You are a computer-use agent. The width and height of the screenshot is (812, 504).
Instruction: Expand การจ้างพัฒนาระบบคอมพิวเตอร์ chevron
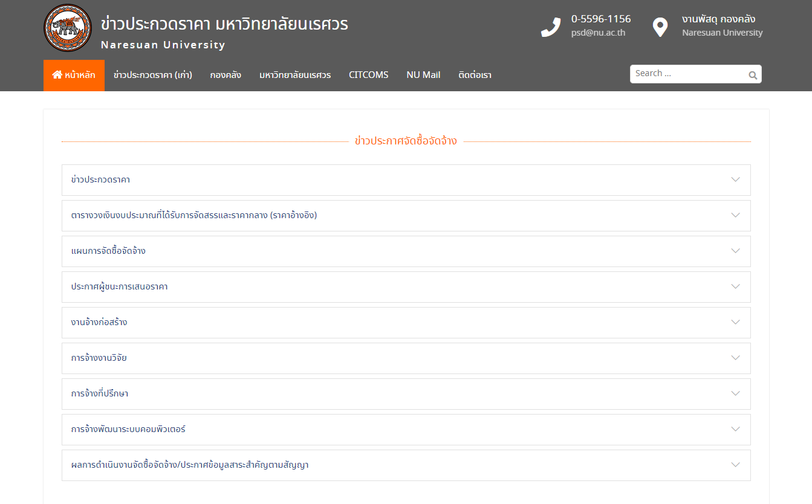pyautogui.click(x=735, y=429)
